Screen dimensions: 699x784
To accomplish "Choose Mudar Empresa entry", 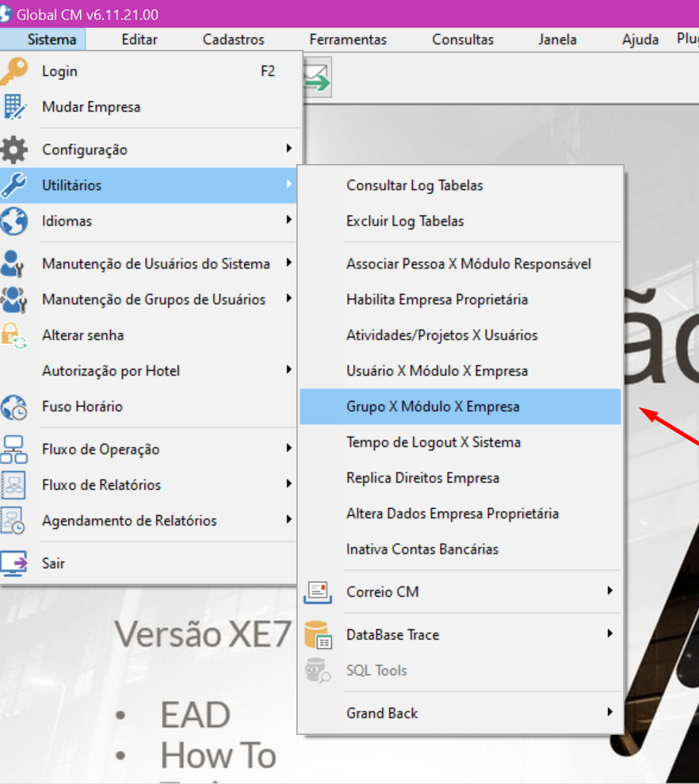I will pos(150,107).
